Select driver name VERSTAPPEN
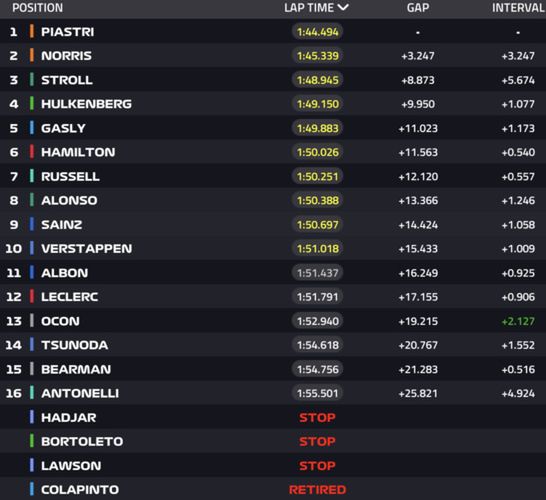This screenshot has width=546, height=500. [87, 249]
